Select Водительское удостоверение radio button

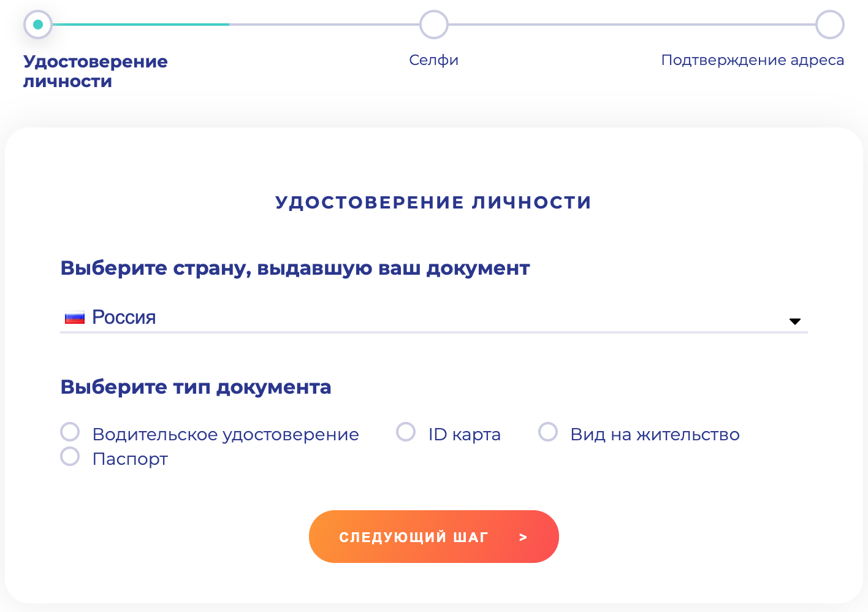click(x=70, y=432)
